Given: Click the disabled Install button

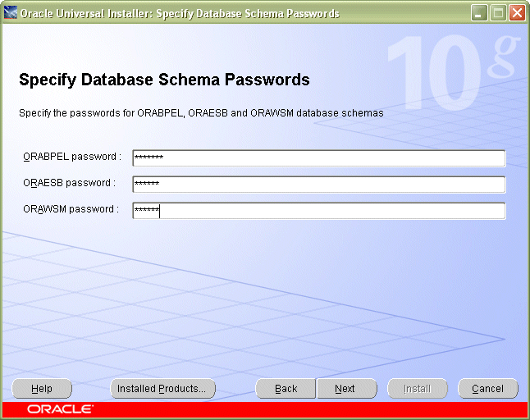Looking at the screenshot, I should coord(418,389).
